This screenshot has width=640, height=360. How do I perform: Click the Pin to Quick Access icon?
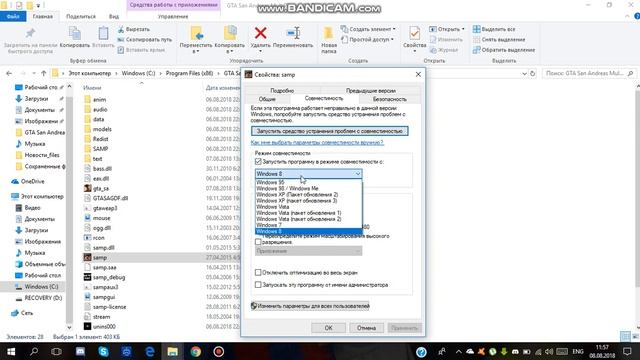30,33
